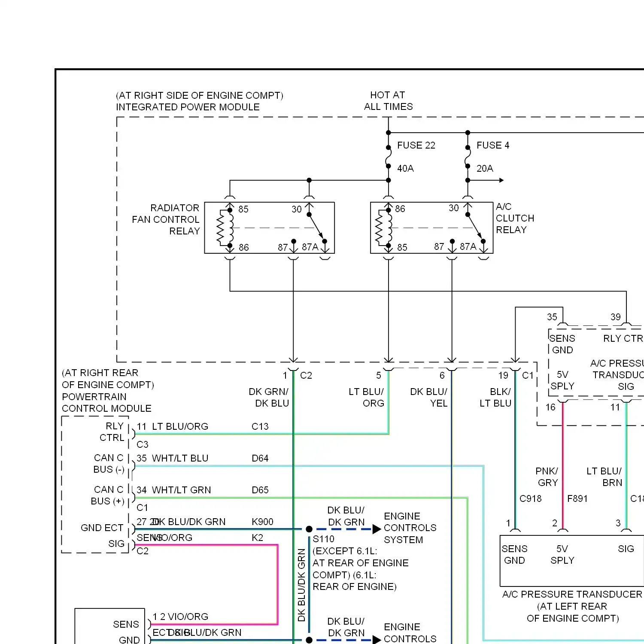Click the A/C CLUTCH RELAY label

tap(515, 218)
